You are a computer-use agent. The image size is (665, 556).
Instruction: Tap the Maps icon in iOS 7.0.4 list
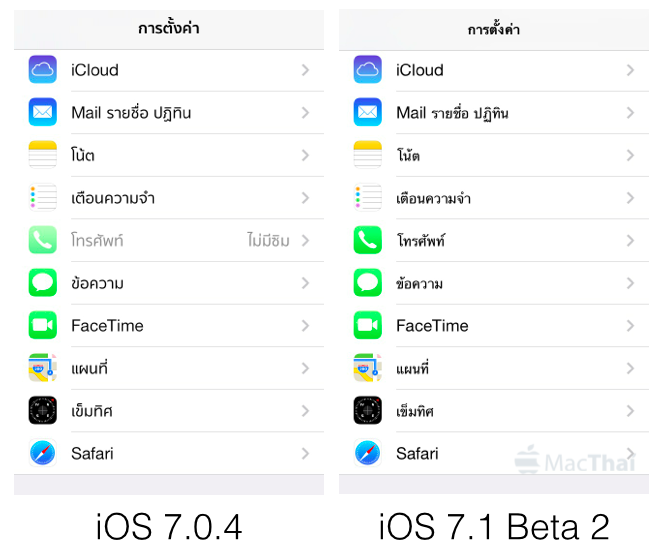click(x=42, y=368)
